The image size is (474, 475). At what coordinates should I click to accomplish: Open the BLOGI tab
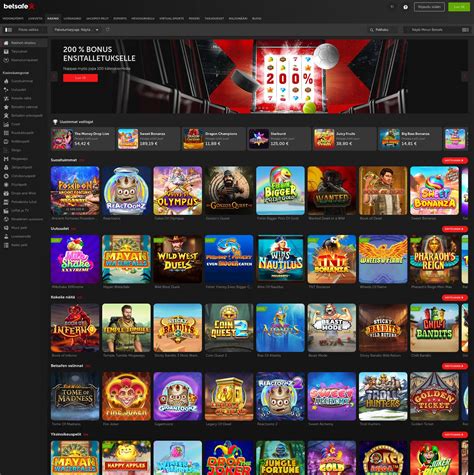point(257,19)
